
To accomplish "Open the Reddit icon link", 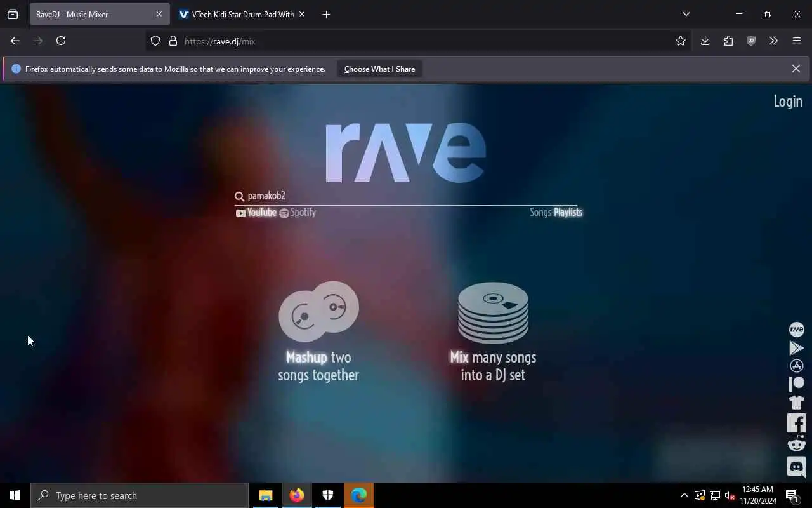I will 796,444.
